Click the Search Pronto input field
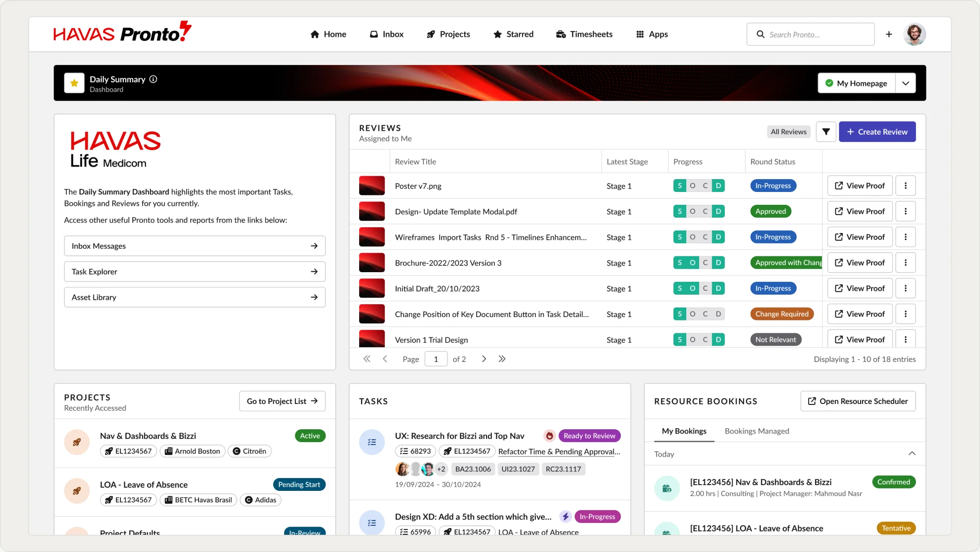 tap(810, 34)
